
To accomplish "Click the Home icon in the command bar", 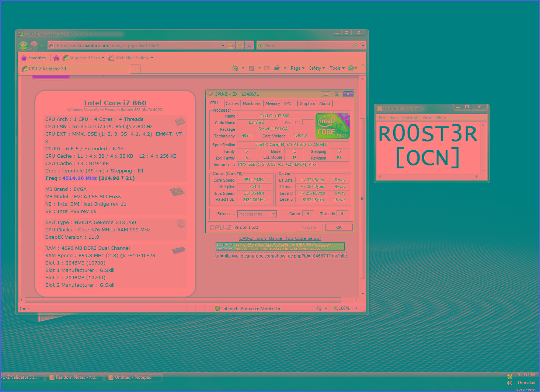I will click(x=235, y=68).
